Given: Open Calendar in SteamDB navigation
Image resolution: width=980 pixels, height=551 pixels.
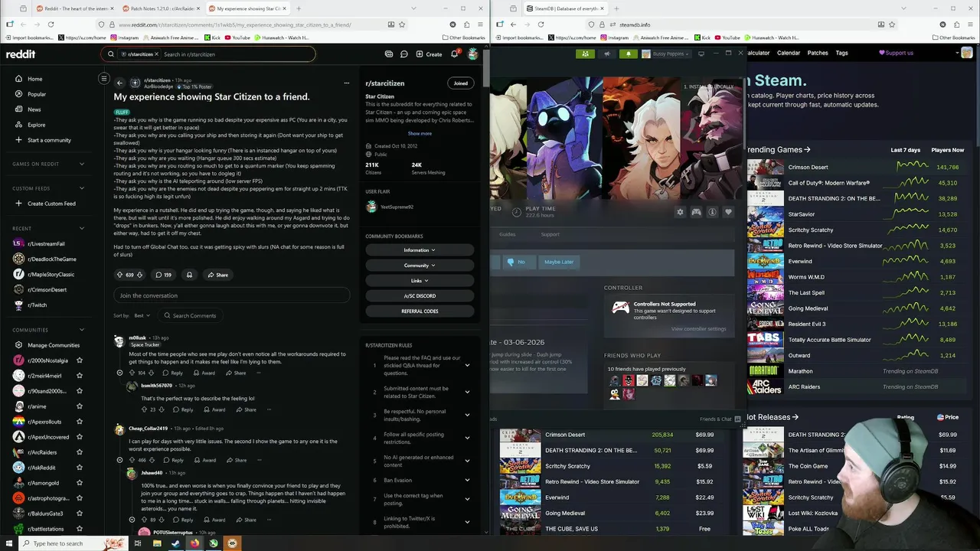Looking at the screenshot, I should [789, 53].
